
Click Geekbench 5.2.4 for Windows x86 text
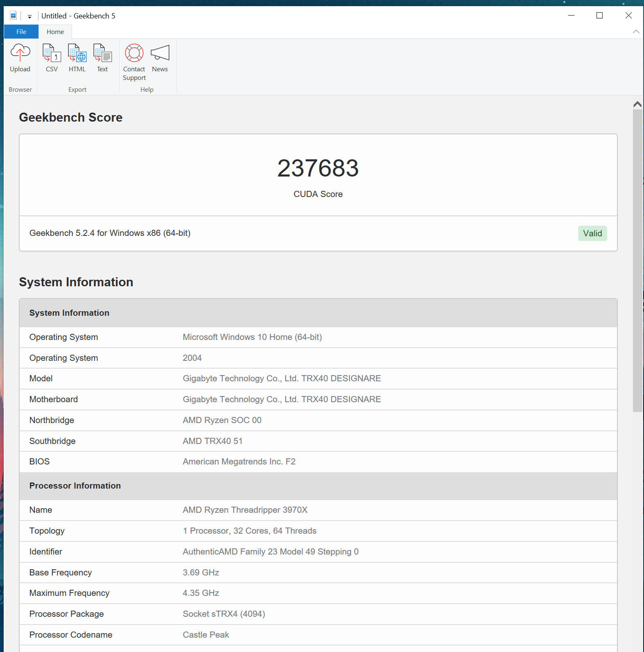click(110, 233)
